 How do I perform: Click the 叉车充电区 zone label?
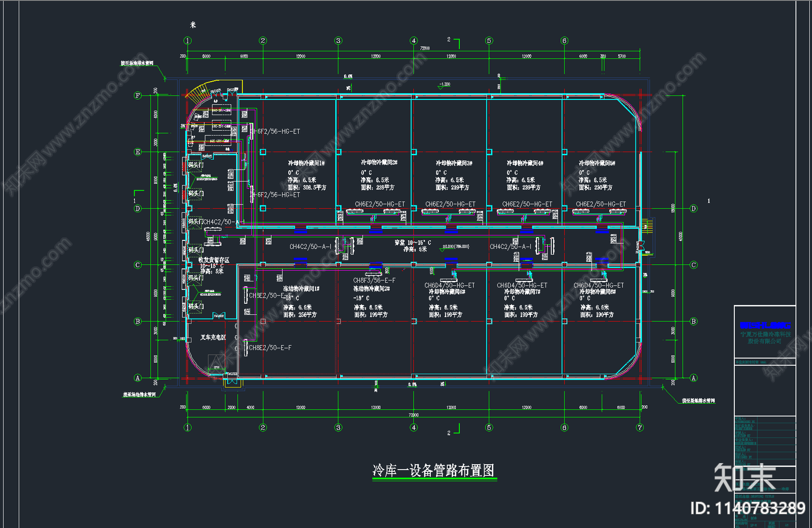213,337
